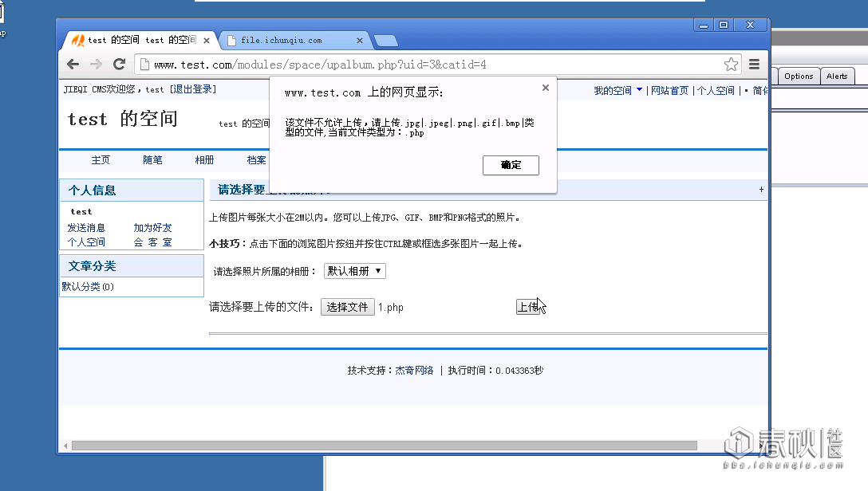Click the '个人信息' panel header
This screenshot has width=868, height=491.
point(132,191)
